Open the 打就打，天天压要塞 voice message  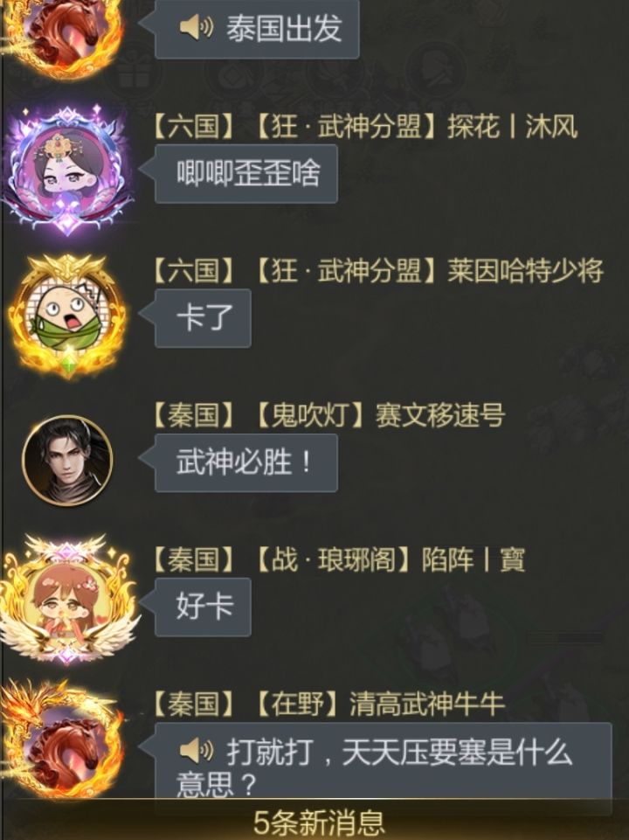(384, 762)
